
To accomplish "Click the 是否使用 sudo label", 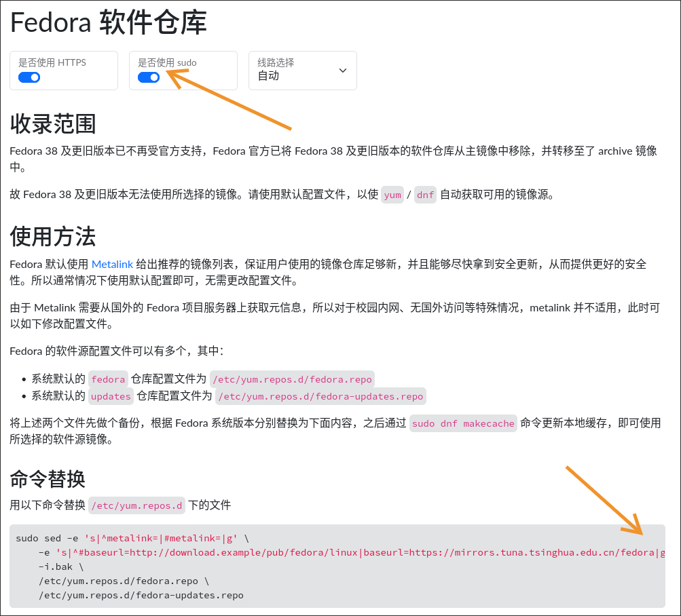I will pyautogui.click(x=167, y=62).
